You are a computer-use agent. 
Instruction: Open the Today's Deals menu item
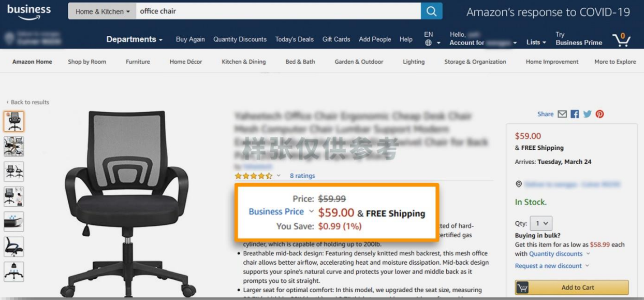[294, 39]
